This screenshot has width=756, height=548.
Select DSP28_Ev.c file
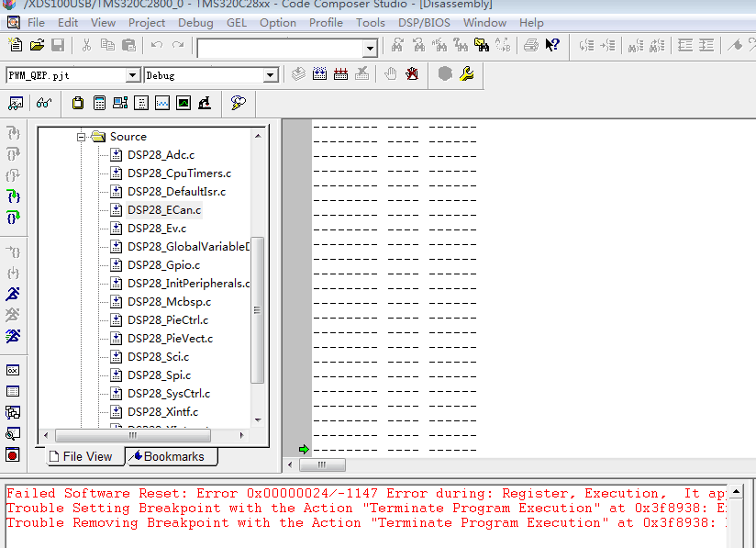coord(157,229)
